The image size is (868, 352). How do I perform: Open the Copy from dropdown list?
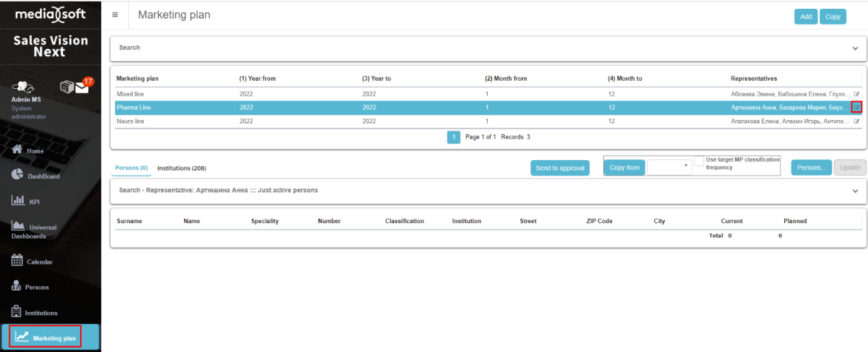point(669,167)
